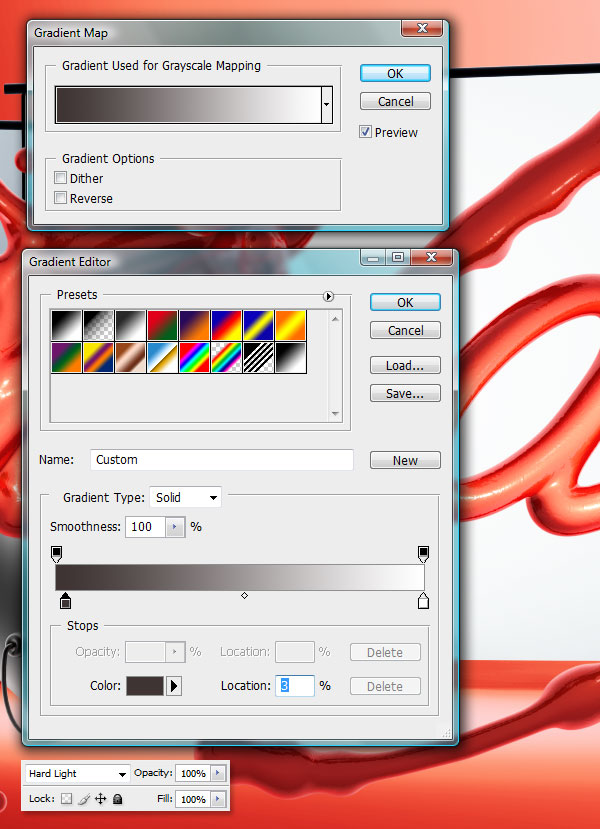The image size is (600, 829).
Task: Open the Presets flyout menu arrow
Action: tap(328, 297)
